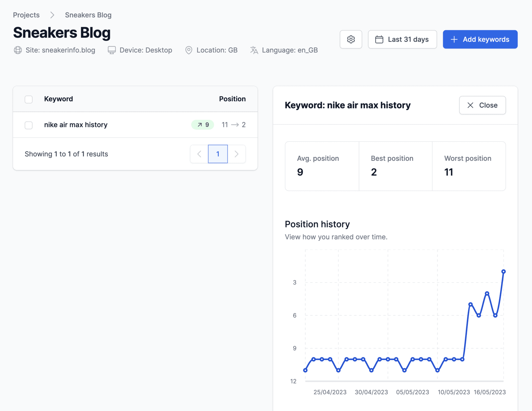Toggle the select-all keywords checkbox
Screen dimensions: 532x411
tap(29, 99)
